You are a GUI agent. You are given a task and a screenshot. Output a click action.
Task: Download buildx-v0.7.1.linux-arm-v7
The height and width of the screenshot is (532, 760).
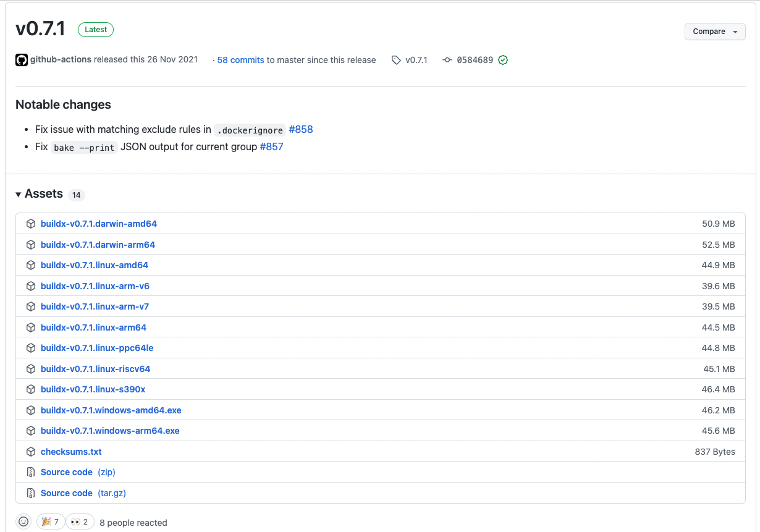click(95, 306)
